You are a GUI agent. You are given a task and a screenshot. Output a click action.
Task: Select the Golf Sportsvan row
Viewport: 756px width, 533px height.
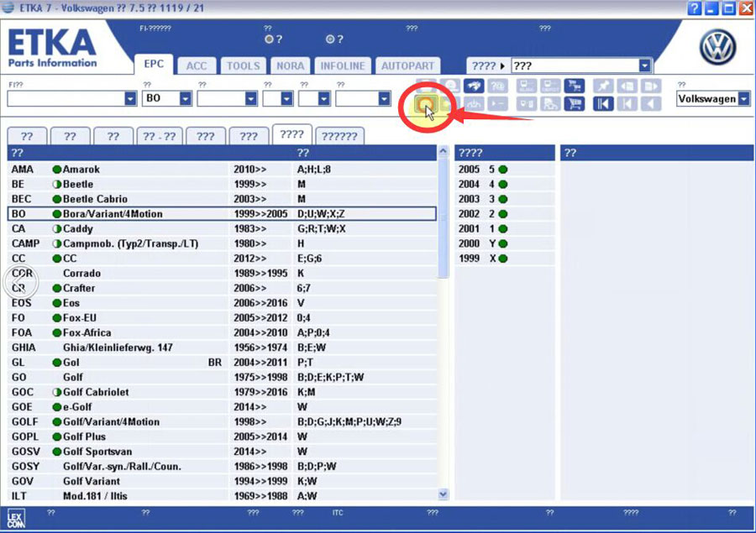[x=222, y=452]
